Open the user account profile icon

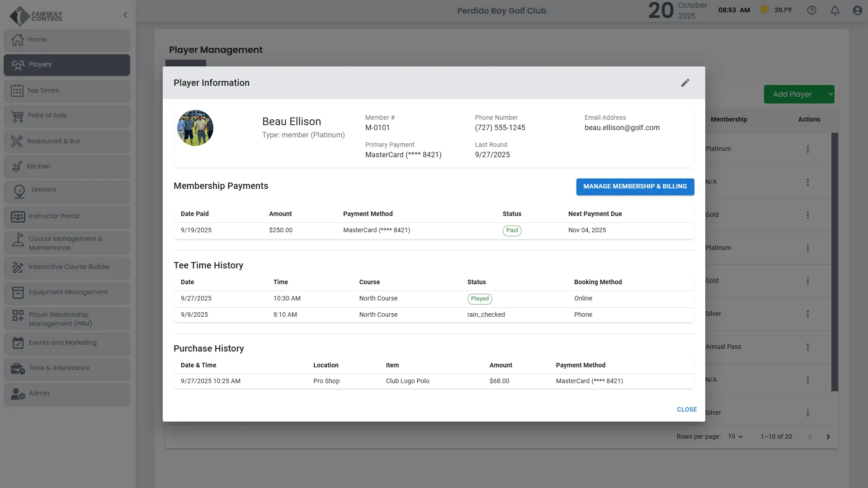tap(857, 10)
